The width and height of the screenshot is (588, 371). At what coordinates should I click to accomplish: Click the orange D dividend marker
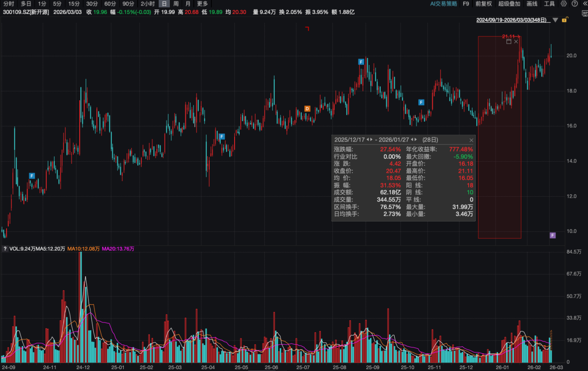coord(307,109)
